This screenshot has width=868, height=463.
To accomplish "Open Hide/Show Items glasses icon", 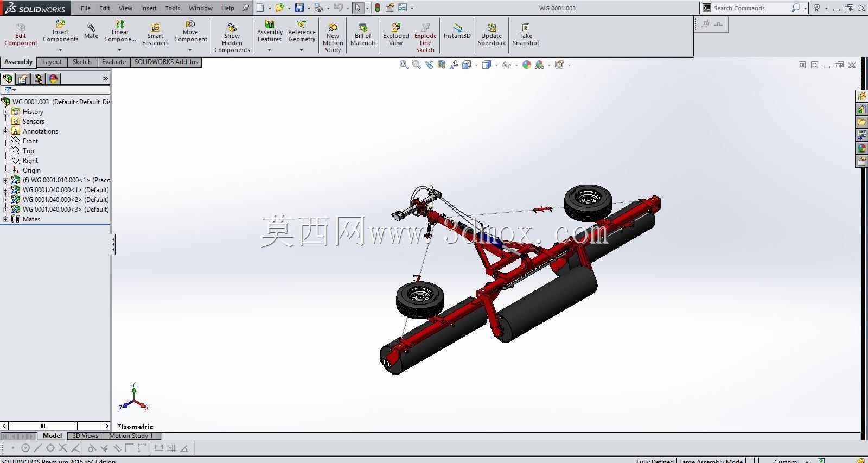I will click(x=507, y=65).
